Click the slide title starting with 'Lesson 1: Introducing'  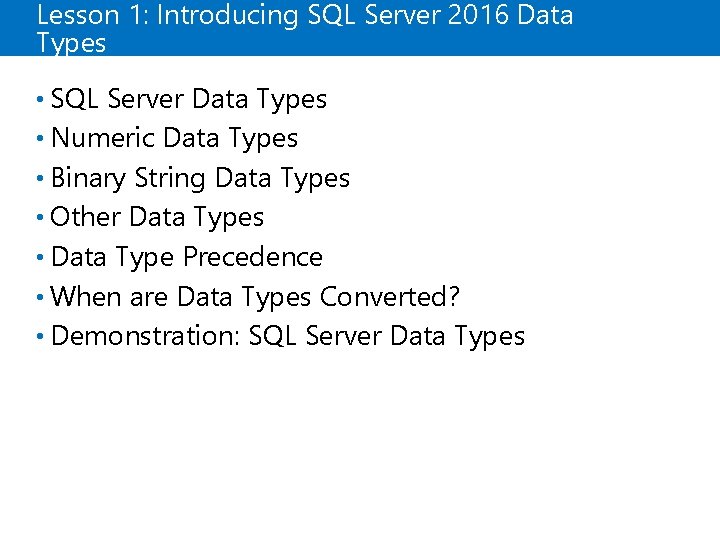pos(304,16)
